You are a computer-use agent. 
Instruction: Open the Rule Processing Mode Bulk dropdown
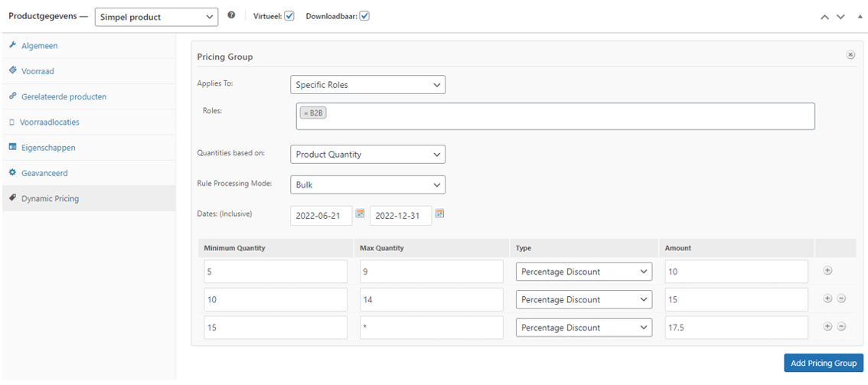(367, 184)
